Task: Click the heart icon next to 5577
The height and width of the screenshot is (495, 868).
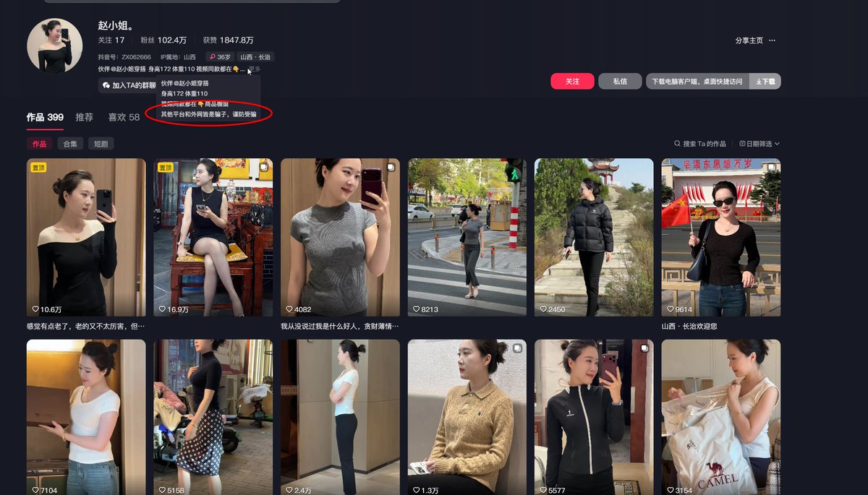Action: 543,490
